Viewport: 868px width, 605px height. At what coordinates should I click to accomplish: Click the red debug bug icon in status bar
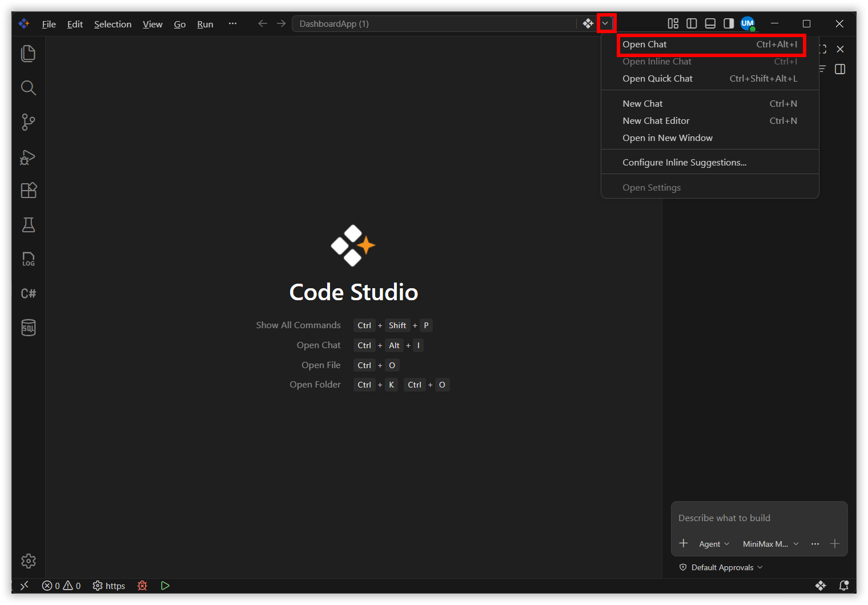tap(143, 586)
